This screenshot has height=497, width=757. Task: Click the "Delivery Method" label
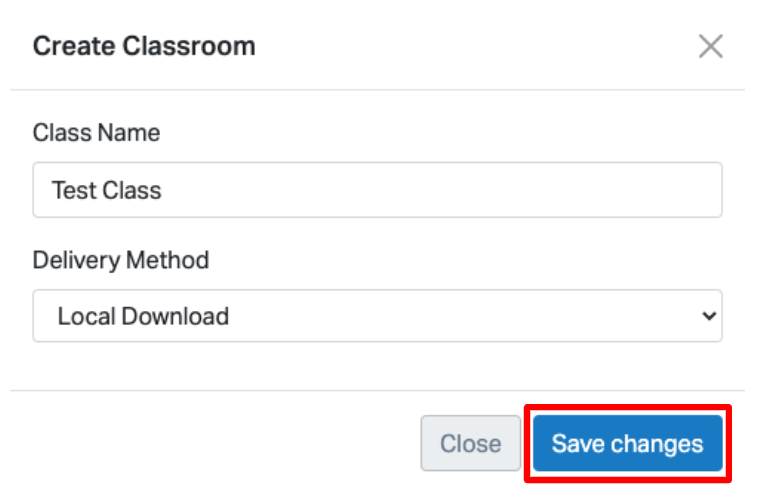[x=121, y=260]
